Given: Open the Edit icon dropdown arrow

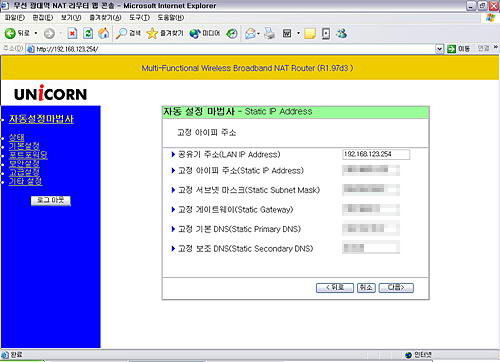Looking at the screenshot, I should (x=298, y=33).
